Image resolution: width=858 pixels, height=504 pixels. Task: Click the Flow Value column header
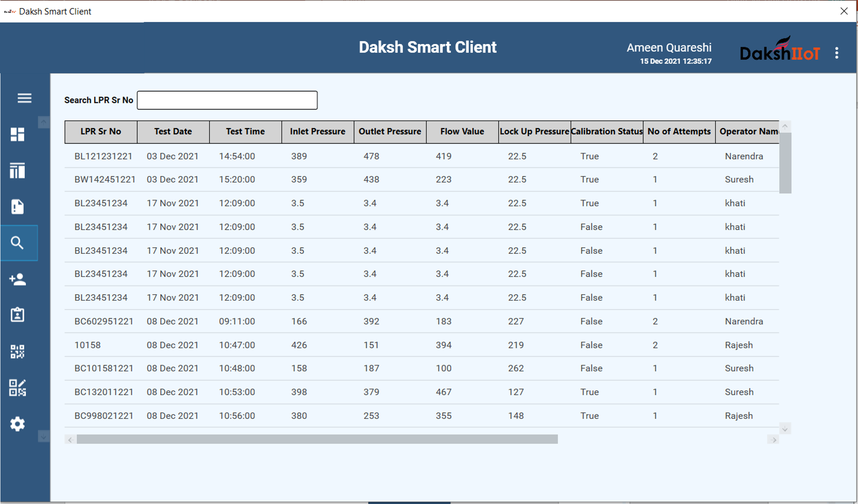point(462,132)
